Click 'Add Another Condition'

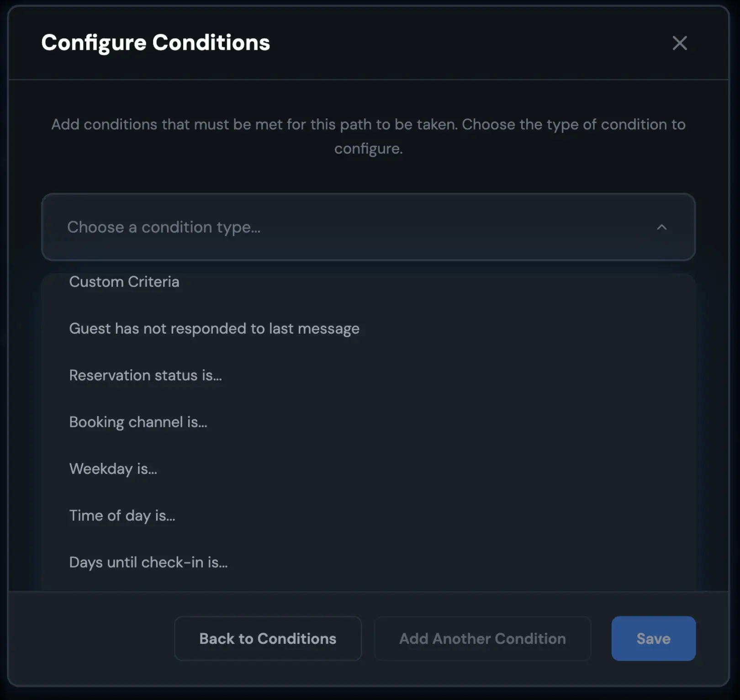click(482, 638)
